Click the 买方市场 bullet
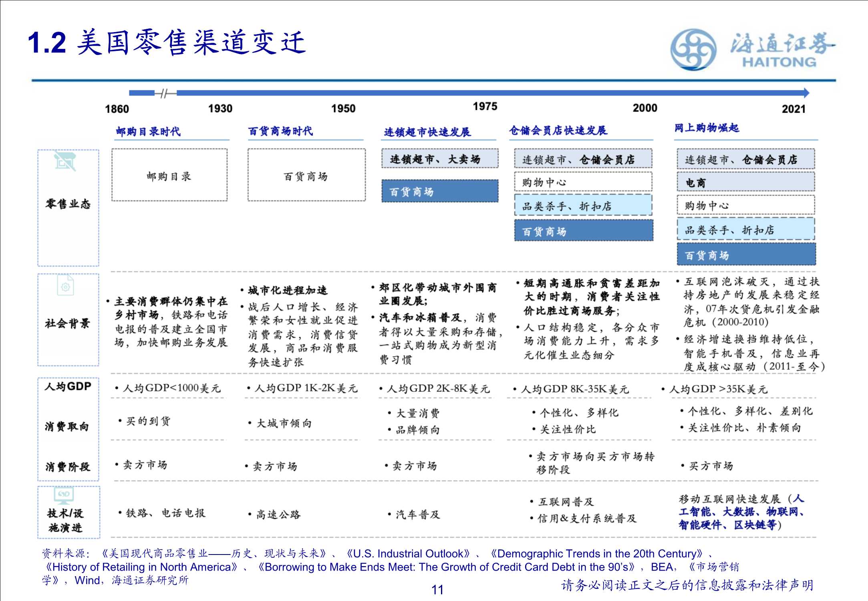Image resolution: width=868 pixels, height=601 pixels. (x=711, y=466)
